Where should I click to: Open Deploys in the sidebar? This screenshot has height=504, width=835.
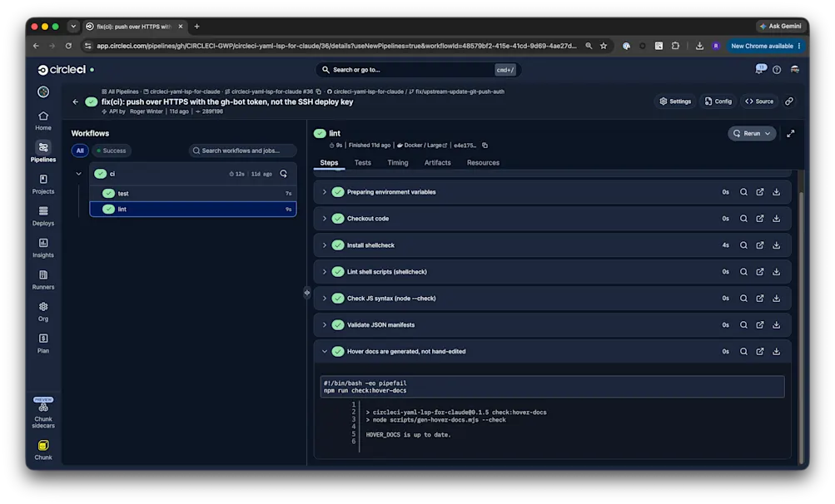click(43, 216)
